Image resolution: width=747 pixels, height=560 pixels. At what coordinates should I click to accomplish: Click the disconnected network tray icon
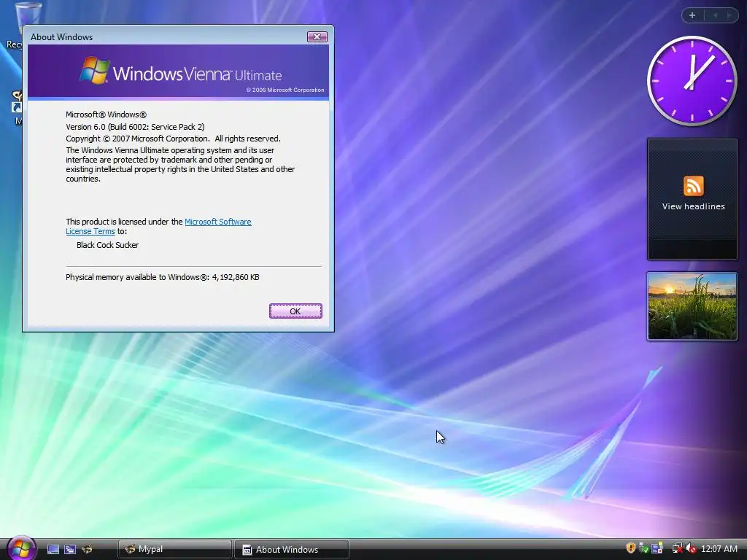[678, 548]
